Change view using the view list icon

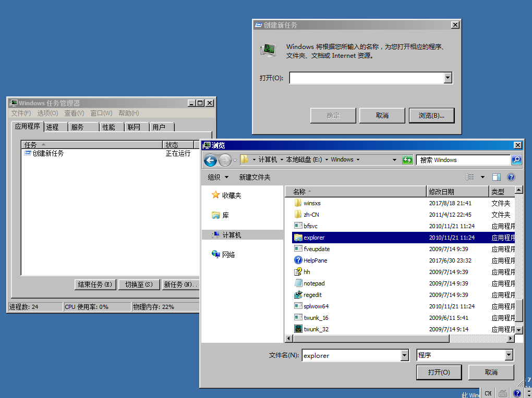[469, 177]
